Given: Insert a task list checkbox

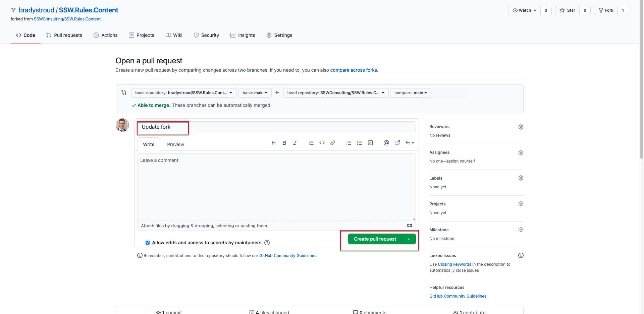Looking at the screenshot, I should point(370,143).
